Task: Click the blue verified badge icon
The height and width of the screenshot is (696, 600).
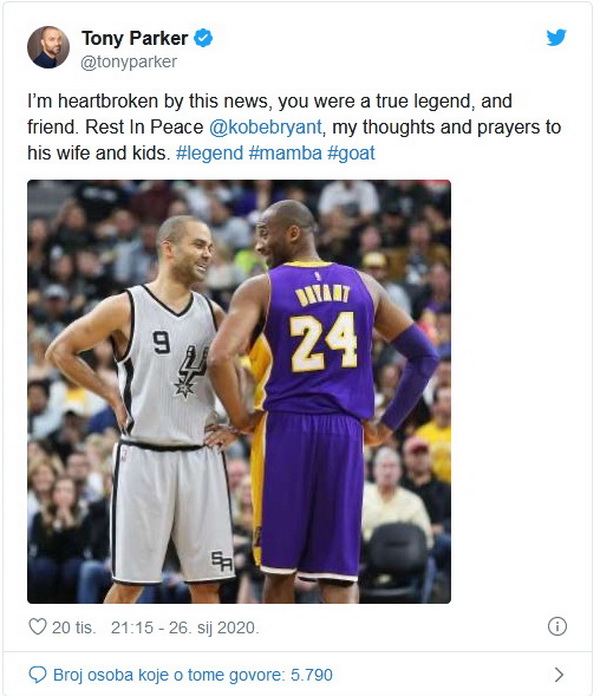Action: point(204,38)
